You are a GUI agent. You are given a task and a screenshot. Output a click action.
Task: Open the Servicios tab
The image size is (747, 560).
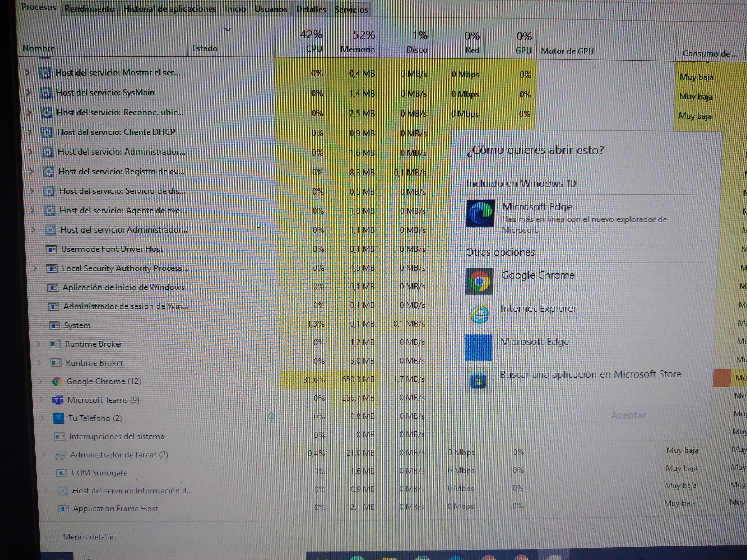(351, 10)
